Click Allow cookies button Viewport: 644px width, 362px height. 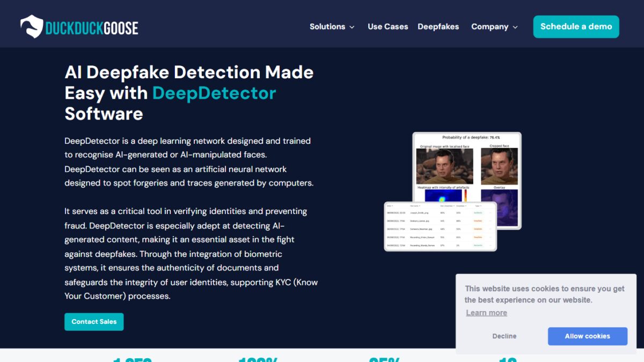click(587, 336)
